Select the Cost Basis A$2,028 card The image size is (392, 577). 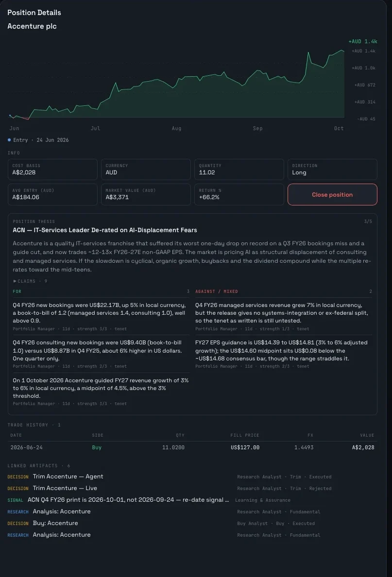tap(52, 170)
